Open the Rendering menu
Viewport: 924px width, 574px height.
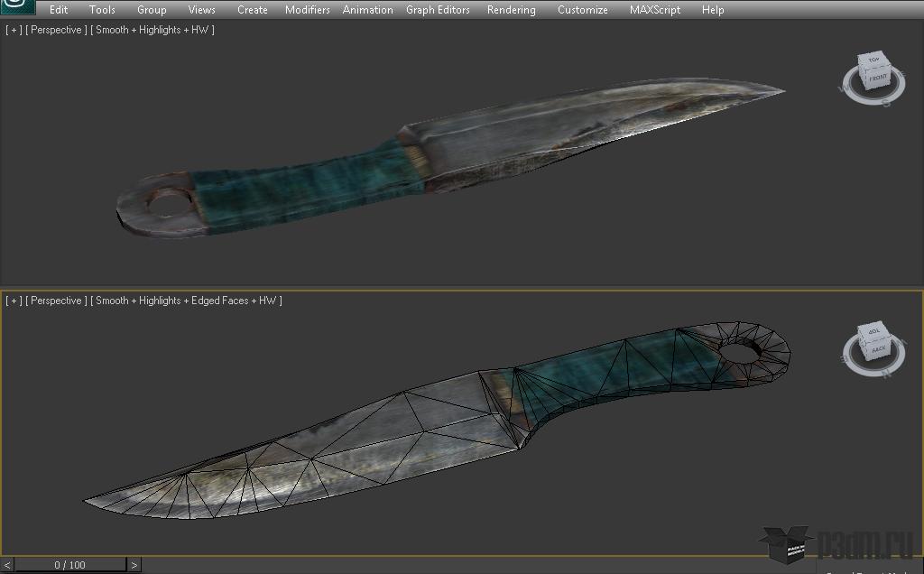pos(512,9)
